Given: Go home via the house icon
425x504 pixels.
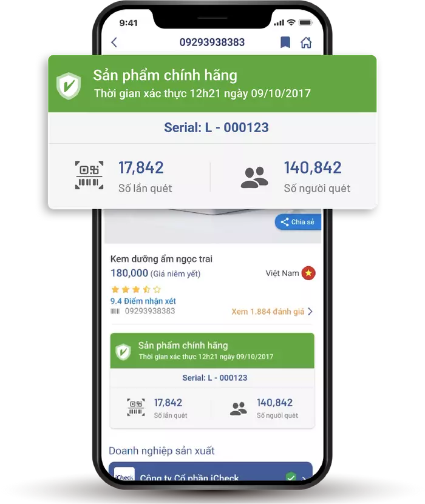Looking at the screenshot, I should [x=306, y=42].
